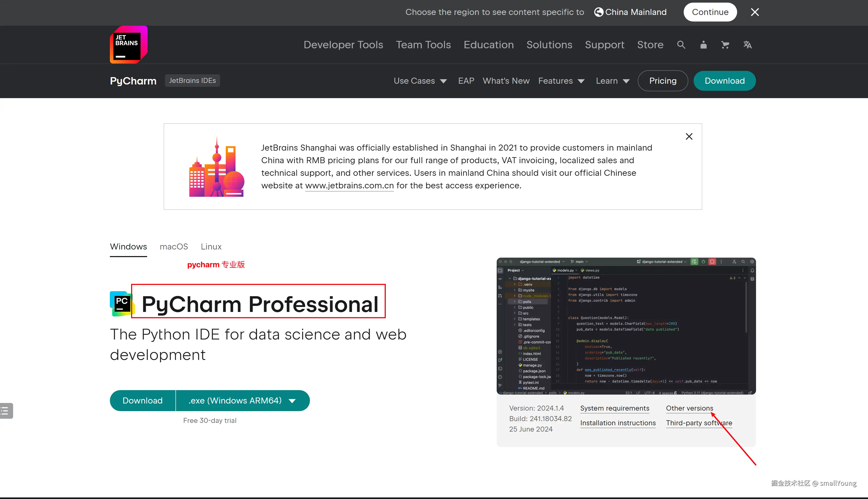The width and height of the screenshot is (868, 499).
Task: Close the JetBrains Shanghai notice
Action: click(689, 136)
